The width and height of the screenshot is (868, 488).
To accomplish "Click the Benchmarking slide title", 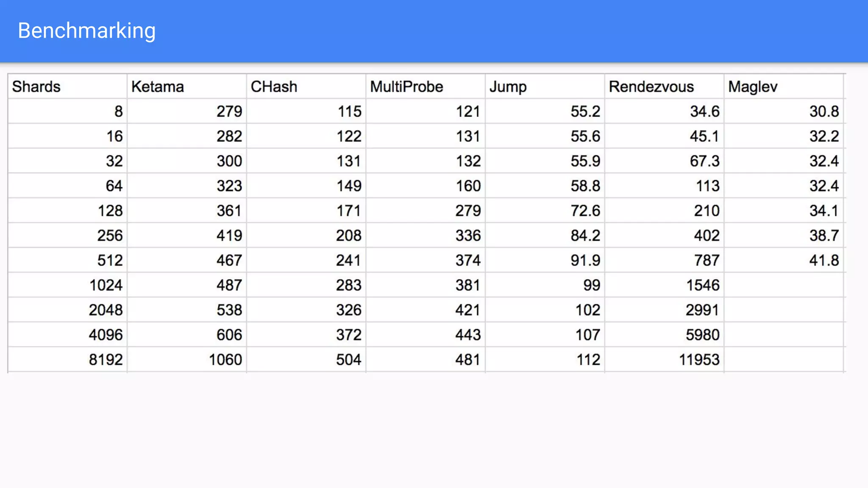I will 87,31.
